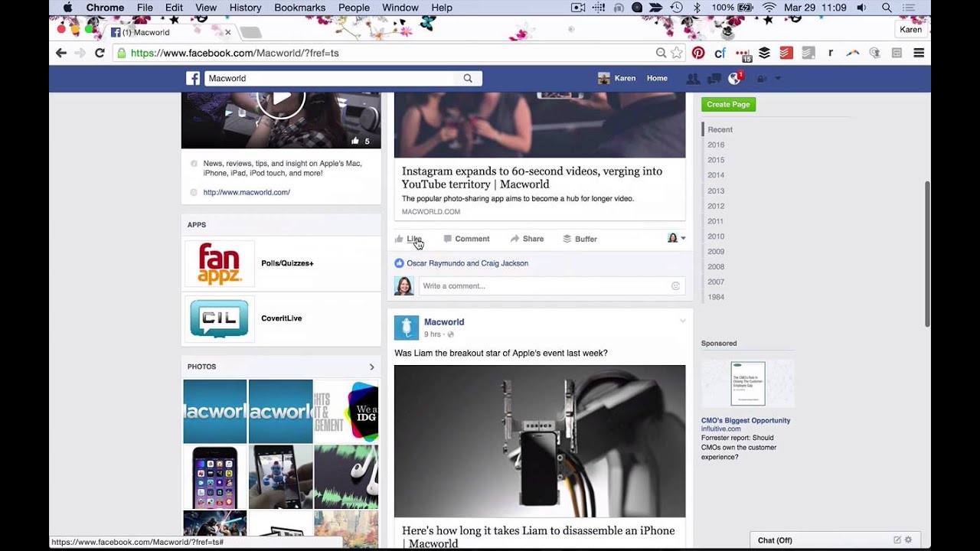Share the Instagram videos post
Viewport: 980px width, 551px height.
(527, 239)
